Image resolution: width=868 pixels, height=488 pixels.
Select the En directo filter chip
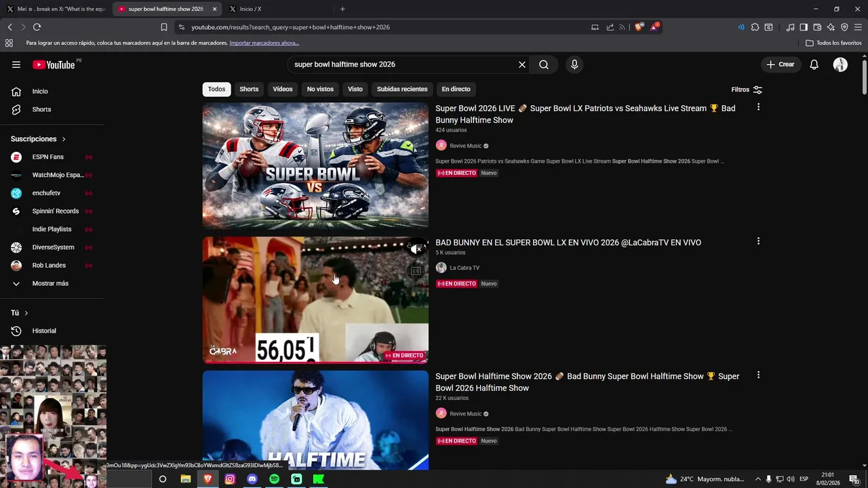[456, 89]
